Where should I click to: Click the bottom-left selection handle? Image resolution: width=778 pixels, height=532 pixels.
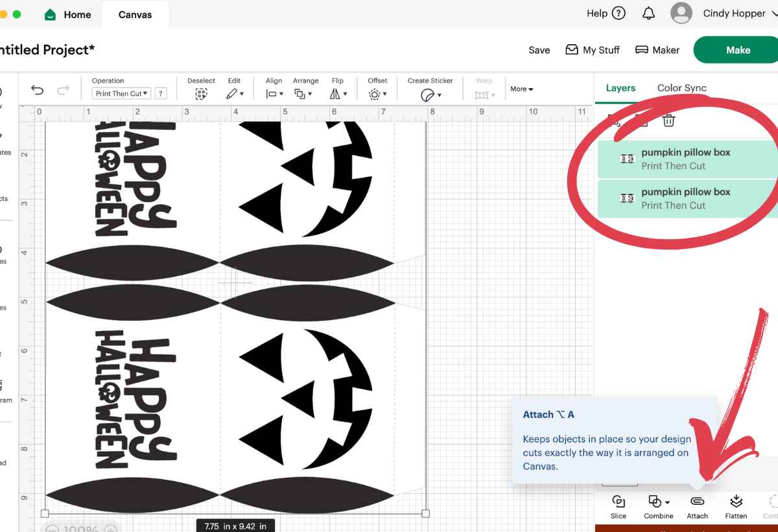(45, 513)
